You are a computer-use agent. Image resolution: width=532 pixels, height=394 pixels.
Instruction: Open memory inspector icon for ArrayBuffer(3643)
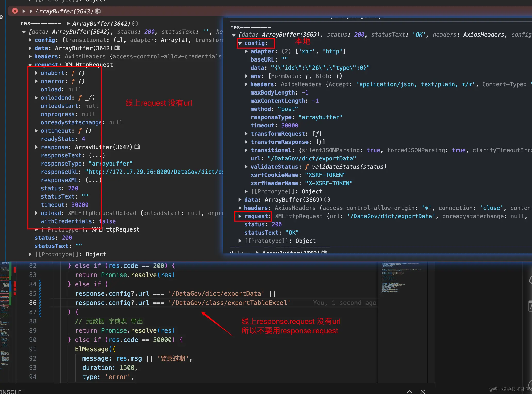point(98,11)
